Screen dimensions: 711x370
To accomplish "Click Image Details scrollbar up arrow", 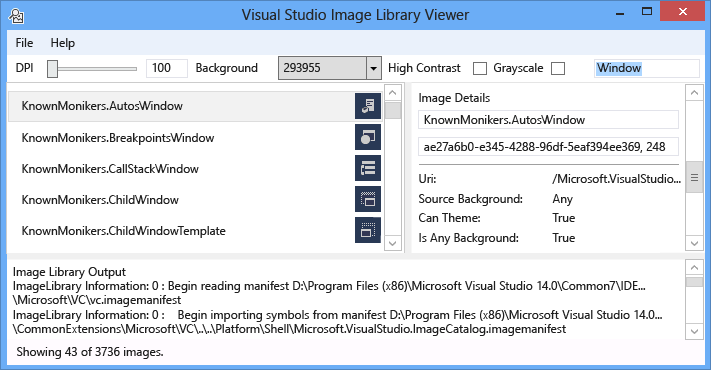I will click(x=694, y=93).
